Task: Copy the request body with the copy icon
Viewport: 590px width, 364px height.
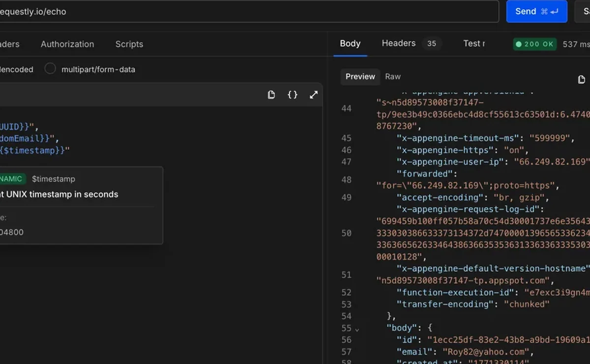Action: (271, 95)
